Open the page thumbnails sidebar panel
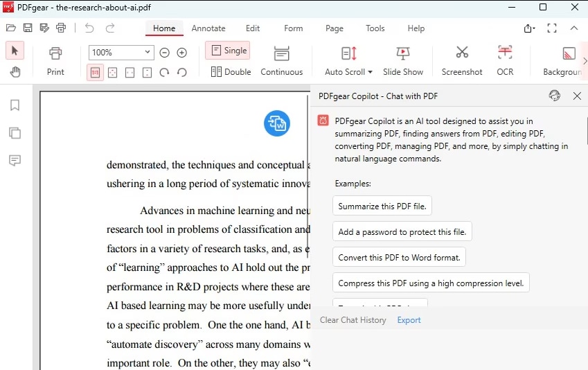The height and width of the screenshot is (370, 588). (x=15, y=133)
